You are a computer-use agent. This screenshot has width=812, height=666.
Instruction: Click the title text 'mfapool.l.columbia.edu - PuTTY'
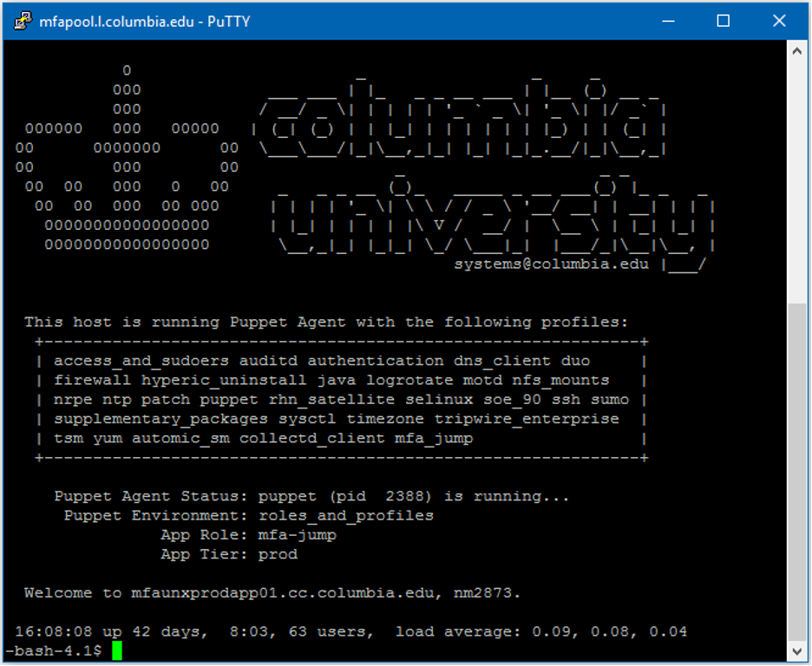tap(145, 22)
